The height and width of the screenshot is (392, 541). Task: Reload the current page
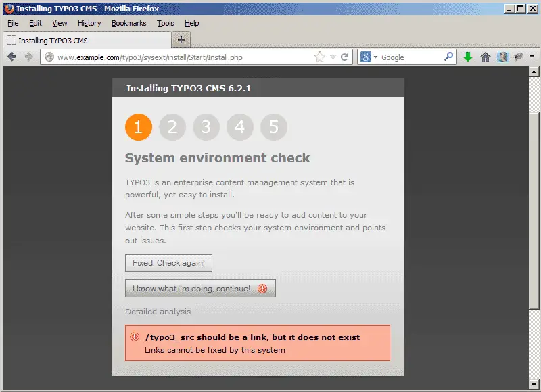(x=344, y=57)
